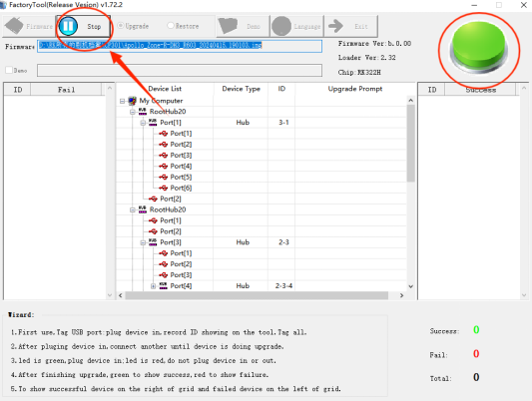Collapse the My Computer tree node
Viewport: 532px width, 401px height.
122,101
